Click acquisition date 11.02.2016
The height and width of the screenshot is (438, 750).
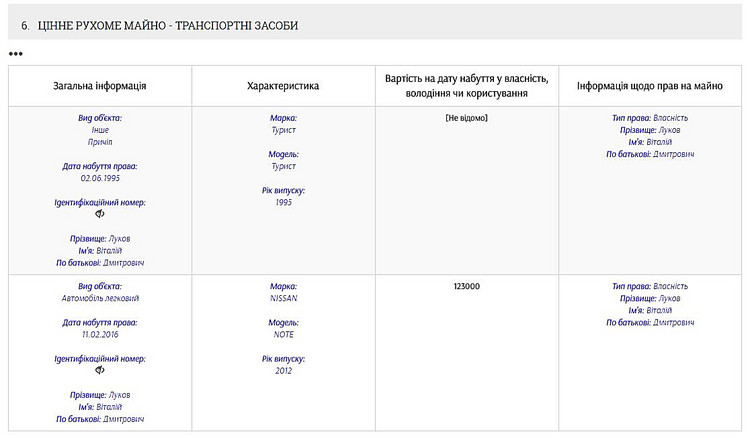tap(100, 335)
